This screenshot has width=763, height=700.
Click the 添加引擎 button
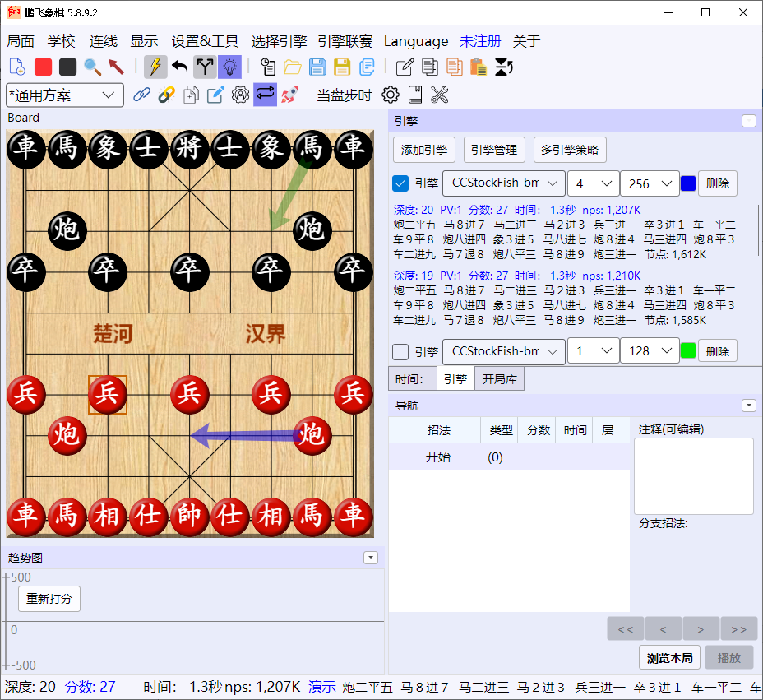click(423, 150)
